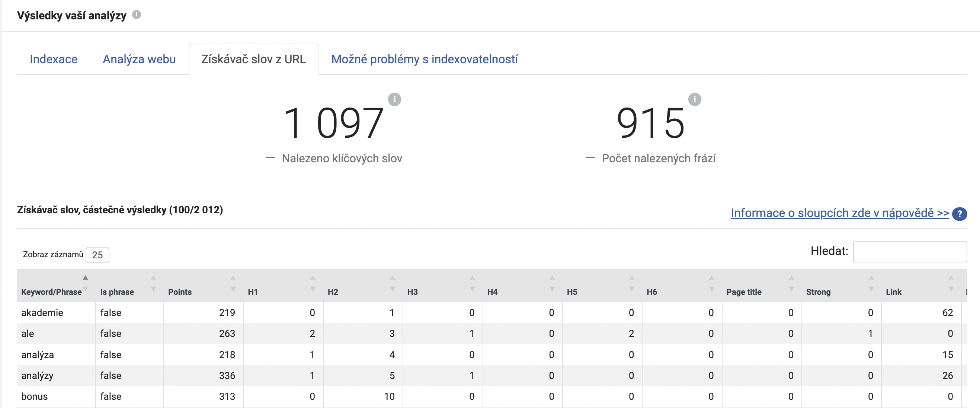Open Zobraz záznamů 25 dropdown

coord(97,255)
